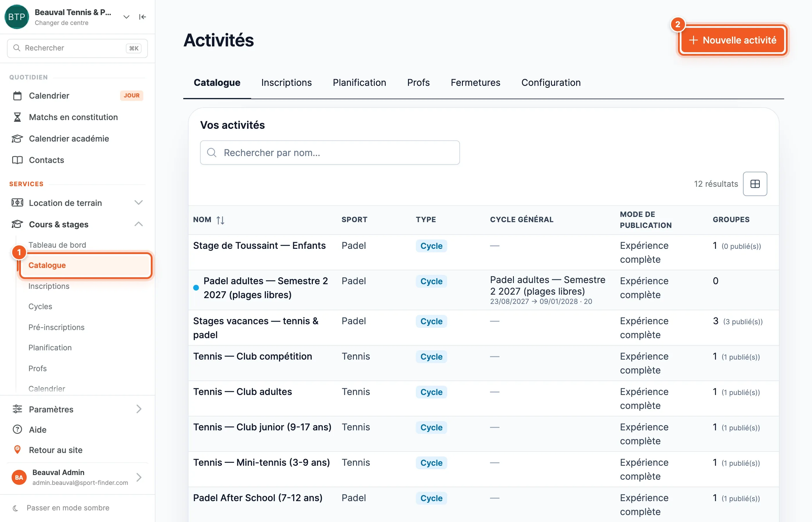Screen dimensions: 812x522
Task: Open Beauval Admin account menu
Action: [77, 477]
